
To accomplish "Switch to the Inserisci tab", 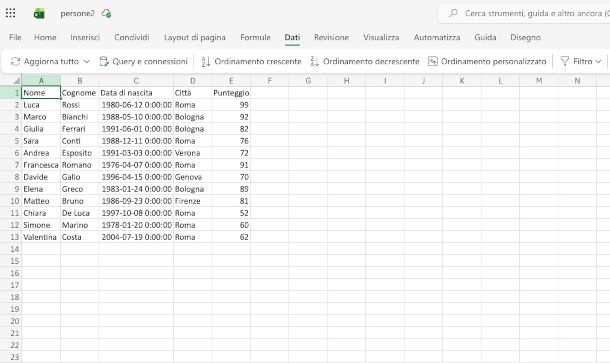I will click(85, 37).
